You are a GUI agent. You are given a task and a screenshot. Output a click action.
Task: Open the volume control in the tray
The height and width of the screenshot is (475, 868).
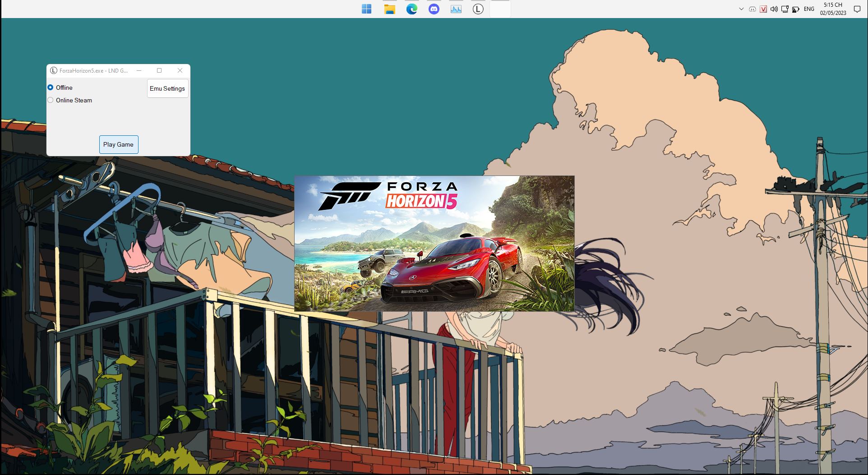click(x=774, y=9)
